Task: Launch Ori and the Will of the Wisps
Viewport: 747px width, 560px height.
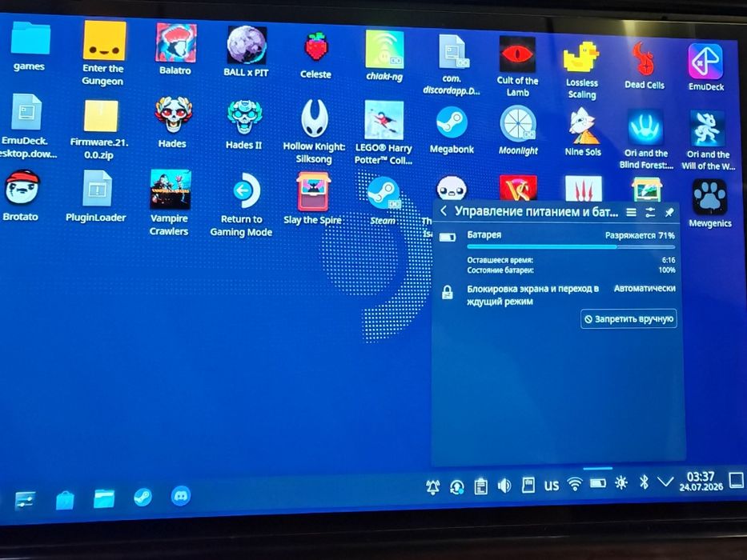Action: click(x=707, y=129)
